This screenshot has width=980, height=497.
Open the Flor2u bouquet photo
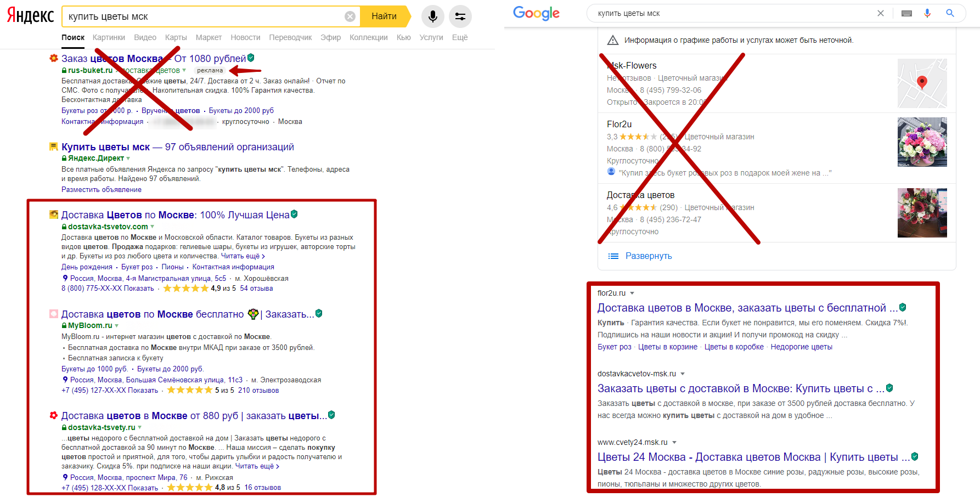[x=922, y=142]
